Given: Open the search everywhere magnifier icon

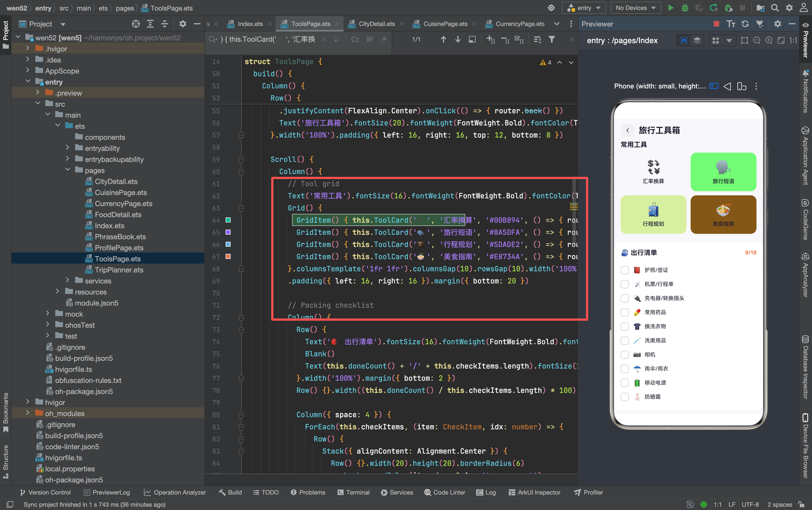Looking at the screenshot, I should [x=774, y=8].
